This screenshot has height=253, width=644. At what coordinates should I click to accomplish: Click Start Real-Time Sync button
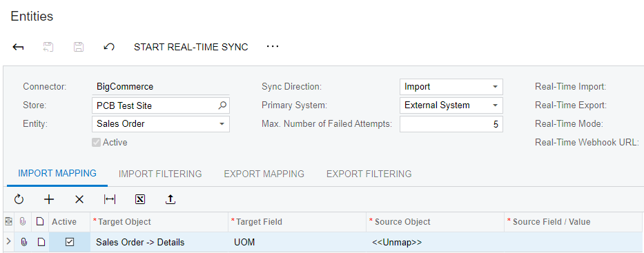coord(191,47)
